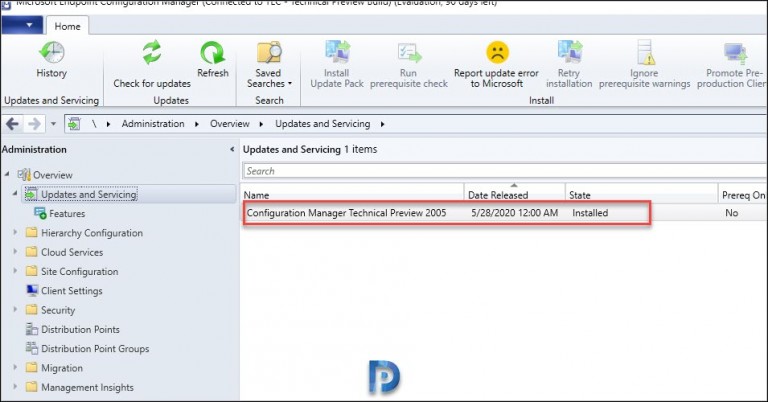Expand Hierarchy Configuration node
768x402 pixels.
click(15, 233)
